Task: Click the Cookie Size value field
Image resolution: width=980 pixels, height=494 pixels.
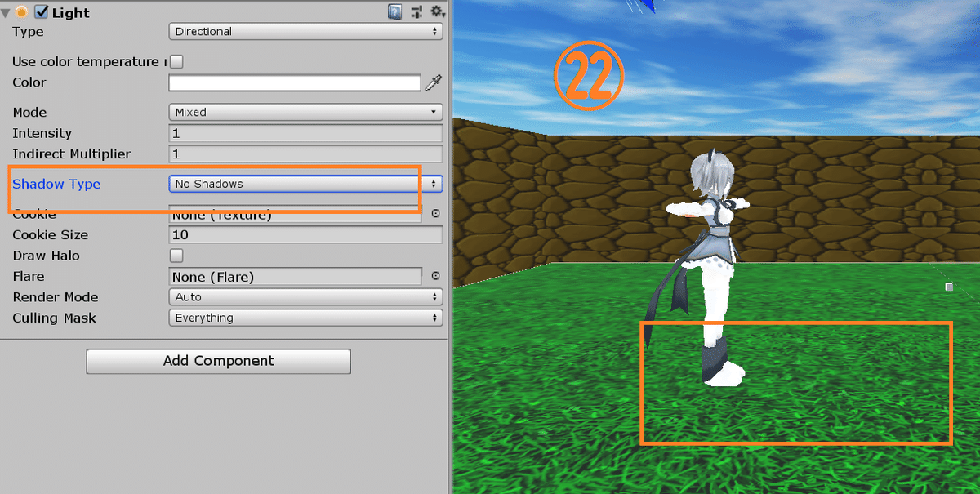Action: click(305, 235)
